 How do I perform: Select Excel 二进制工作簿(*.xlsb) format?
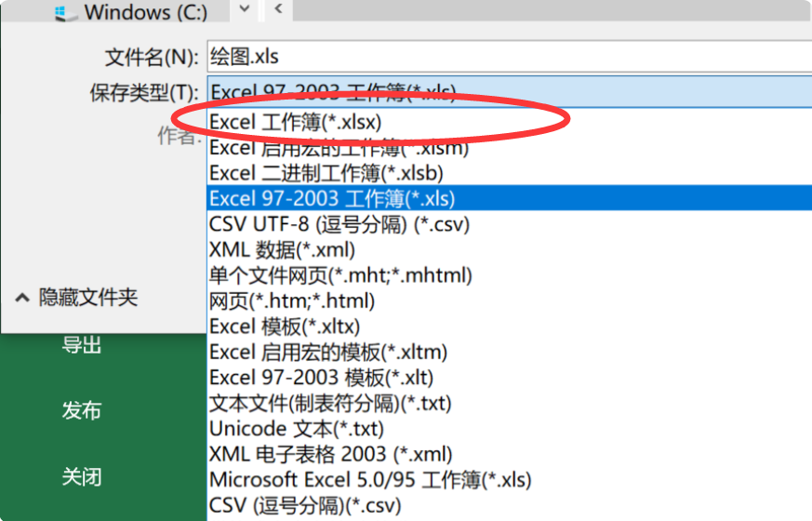[510, 173]
